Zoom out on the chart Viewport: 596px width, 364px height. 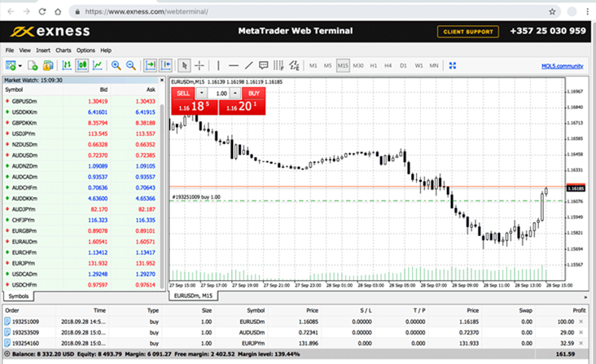131,66
